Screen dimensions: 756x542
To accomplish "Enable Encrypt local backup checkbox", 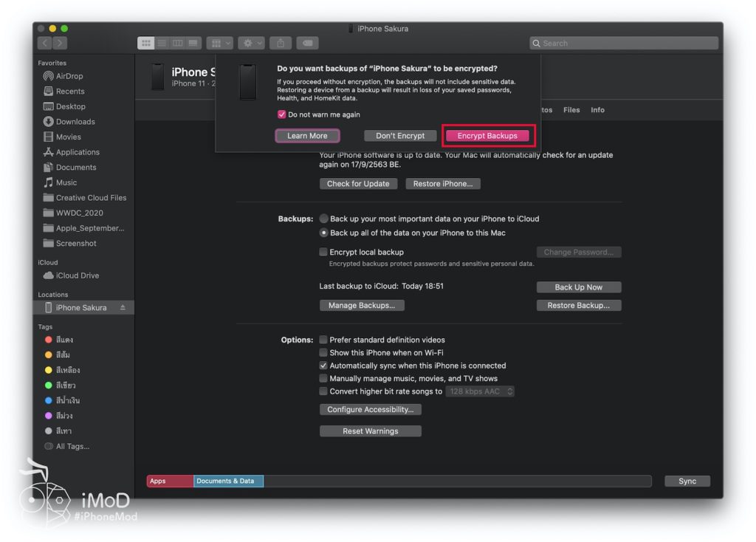I will point(323,253).
